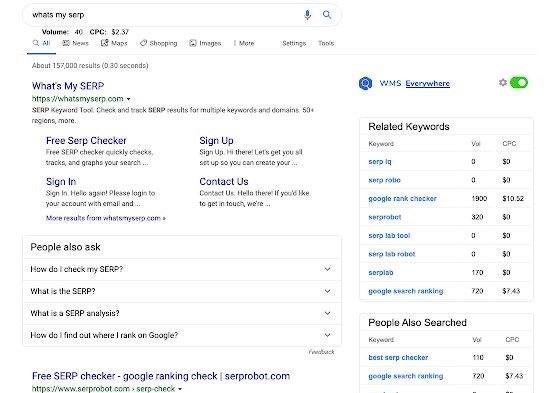Viewport: 550px width, 393px height.
Task: Open the Tools menu
Action: [326, 43]
